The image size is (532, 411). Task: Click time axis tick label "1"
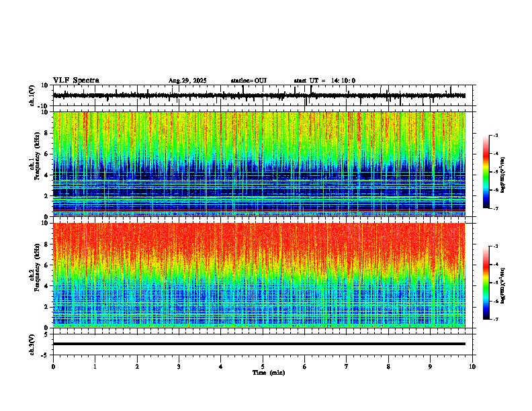pyautogui.click(x=95, y=367)
